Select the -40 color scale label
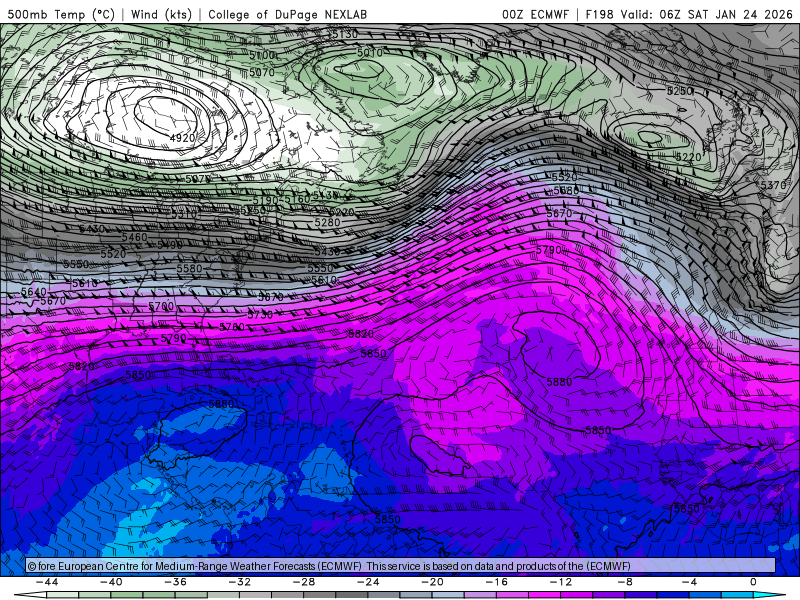Viewport: 800px width, 600px height. point(111,582)
